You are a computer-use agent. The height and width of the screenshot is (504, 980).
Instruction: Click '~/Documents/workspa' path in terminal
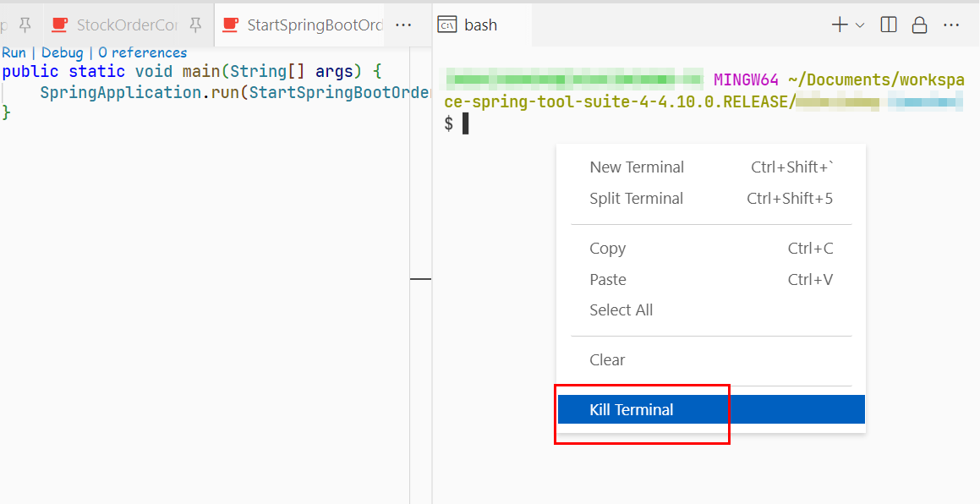click(876, 80)
